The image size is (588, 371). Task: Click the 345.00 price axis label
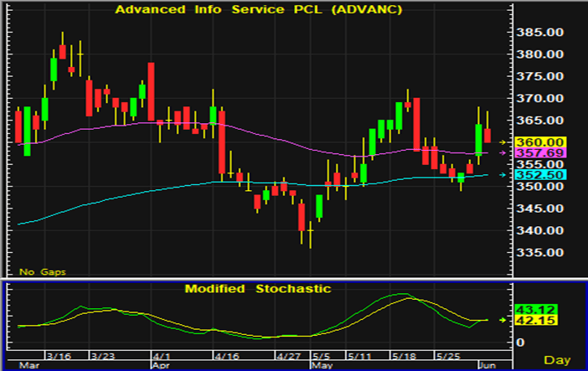[x=539, y=209]
